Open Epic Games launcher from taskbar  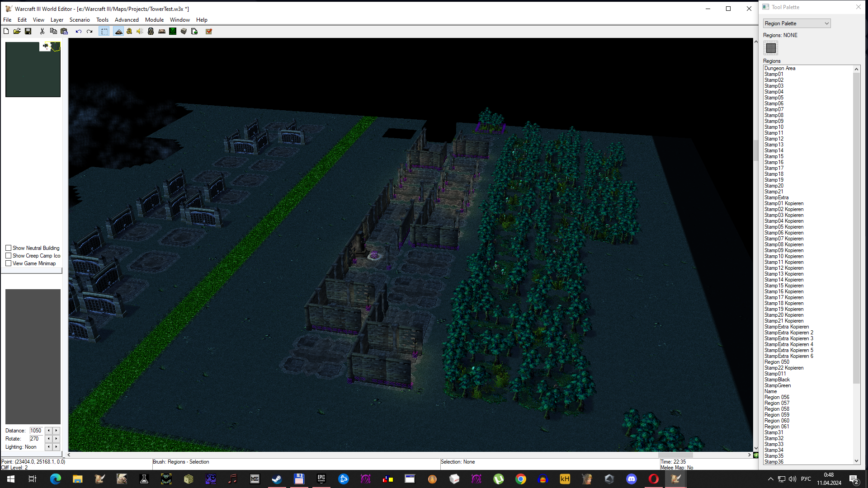pyautogui.click(x=321, y=479)
